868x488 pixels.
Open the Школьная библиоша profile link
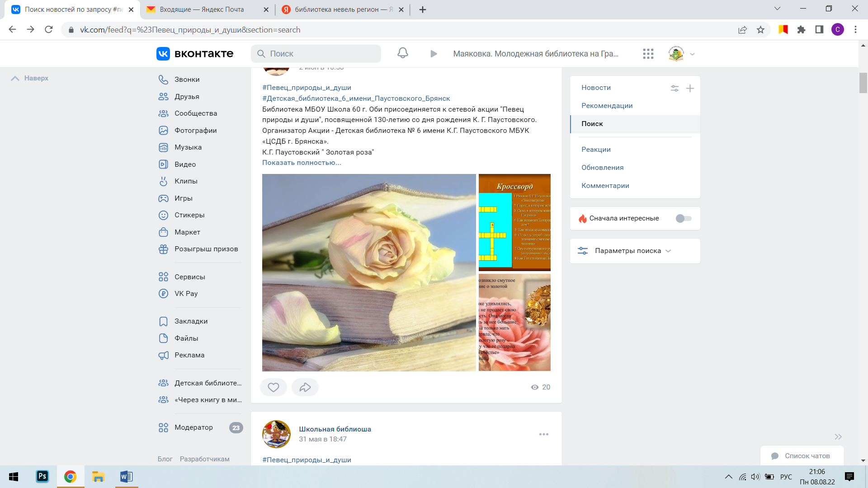pos(335,429)
